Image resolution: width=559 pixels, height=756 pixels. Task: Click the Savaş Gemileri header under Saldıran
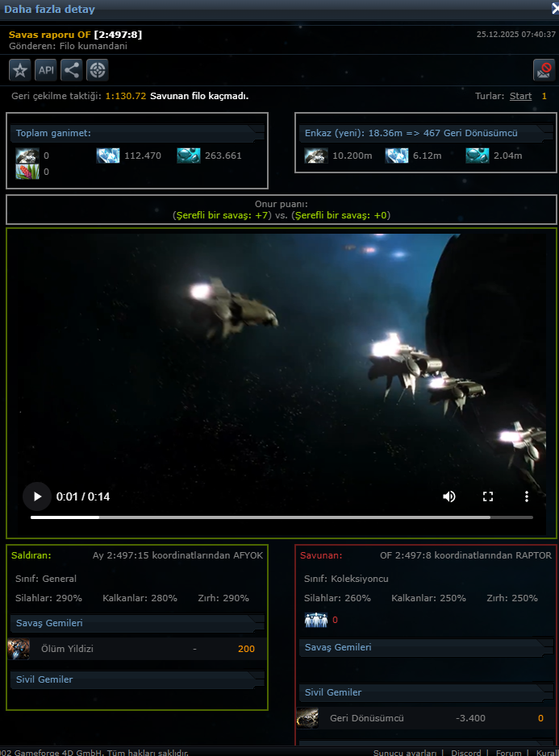tap(137, 623)
